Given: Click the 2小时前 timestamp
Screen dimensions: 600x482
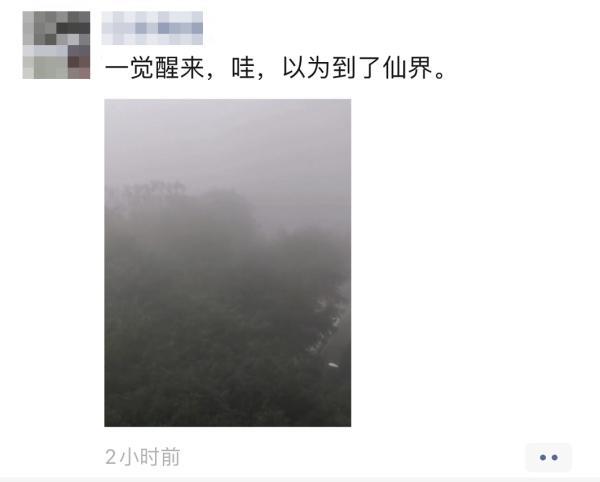Looking at the screenshot, I should pyautogui.click(x=142, y=457).
